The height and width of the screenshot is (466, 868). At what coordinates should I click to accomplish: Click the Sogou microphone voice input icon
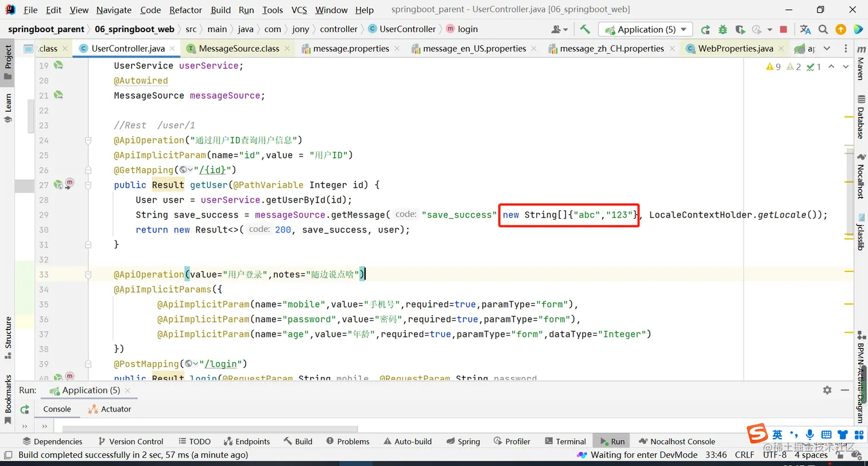click(x=810, y=434)
